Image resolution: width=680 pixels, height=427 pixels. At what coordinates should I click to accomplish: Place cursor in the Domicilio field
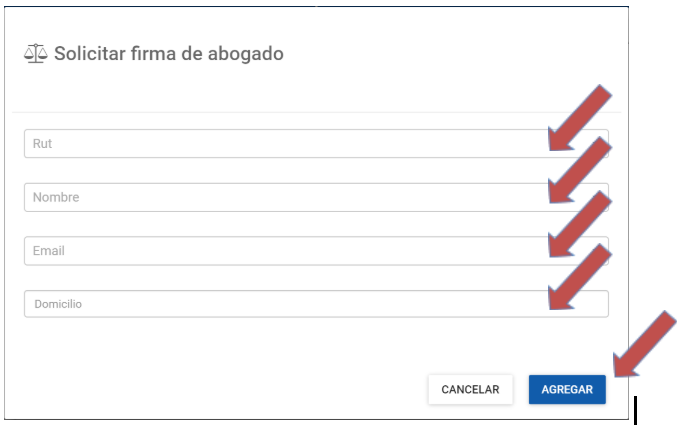point(280,304)
